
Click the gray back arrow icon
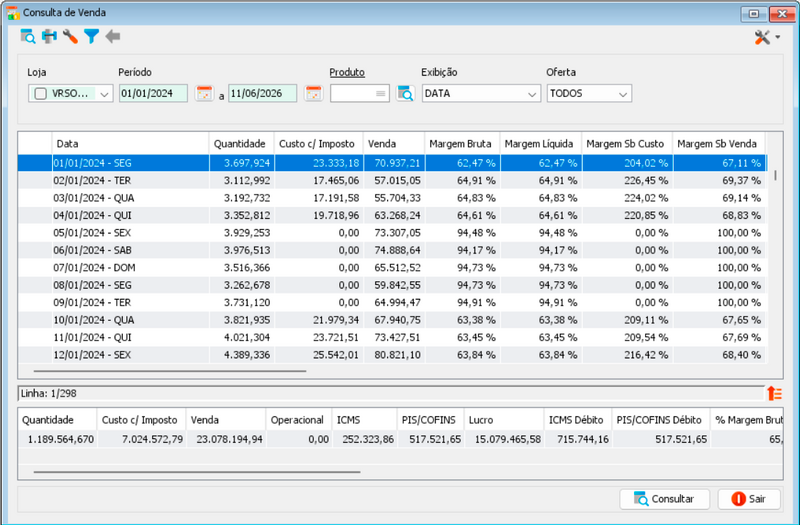click(113, 37)
